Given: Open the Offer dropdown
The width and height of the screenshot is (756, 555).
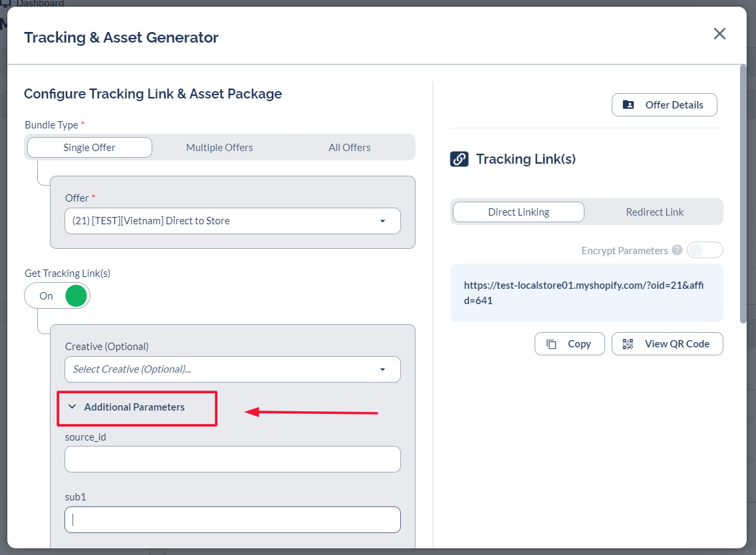Looking at the screenshot, I should coord(233,221).
